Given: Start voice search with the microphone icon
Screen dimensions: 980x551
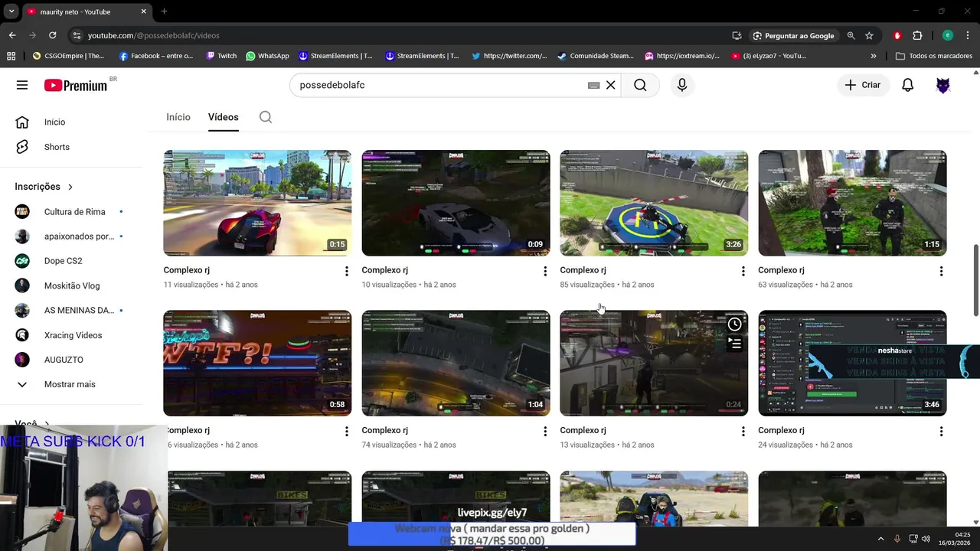Looking at the screenshot, I should 682,85.
